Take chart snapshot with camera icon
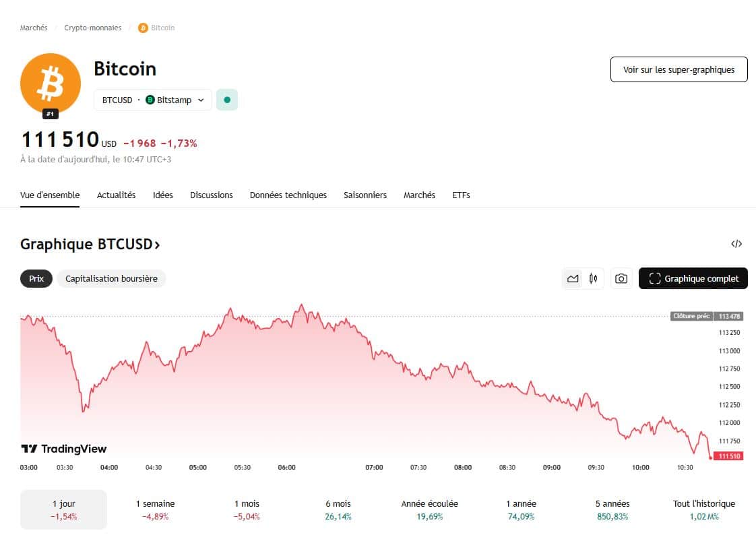The image size is (756, 535). (621, 278)
